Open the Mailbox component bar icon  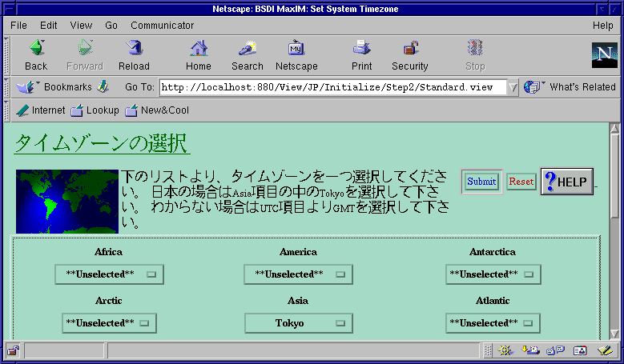click(530, 350)
